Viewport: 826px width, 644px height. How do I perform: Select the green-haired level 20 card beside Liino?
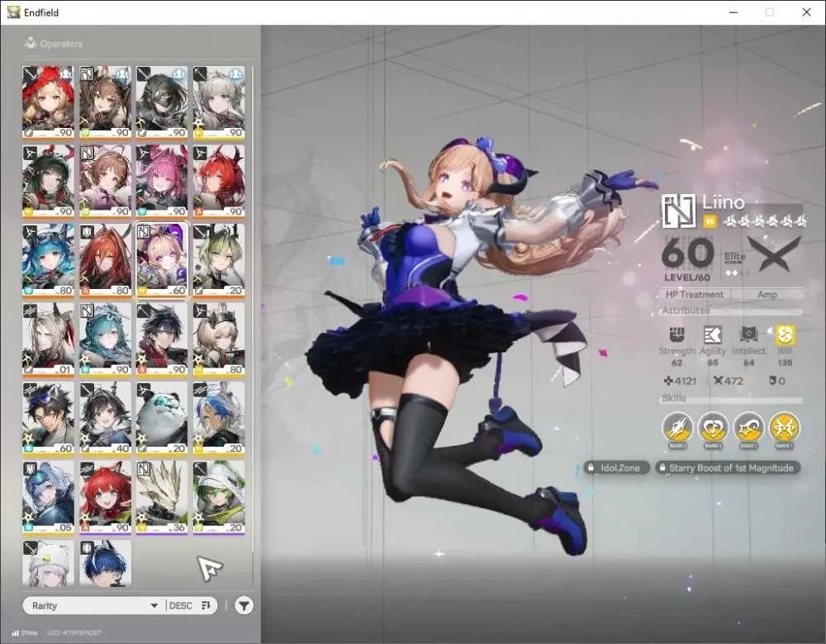pos(219,260)
